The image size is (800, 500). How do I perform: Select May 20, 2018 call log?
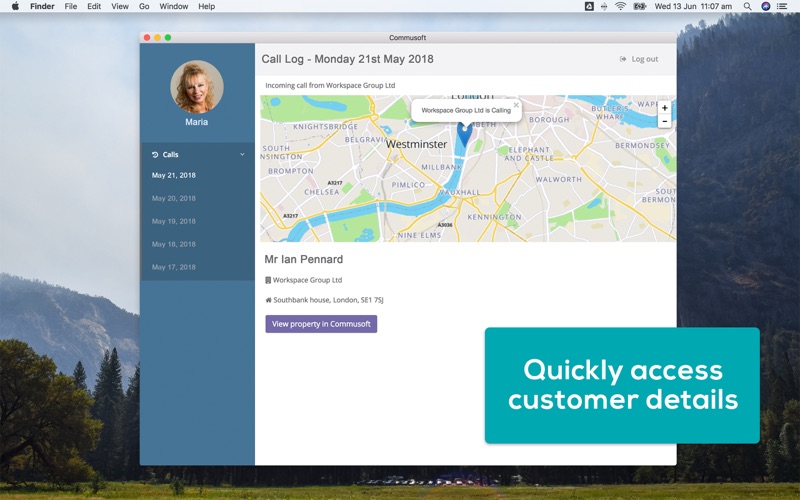pyautogui.click(x=173, y=198)
